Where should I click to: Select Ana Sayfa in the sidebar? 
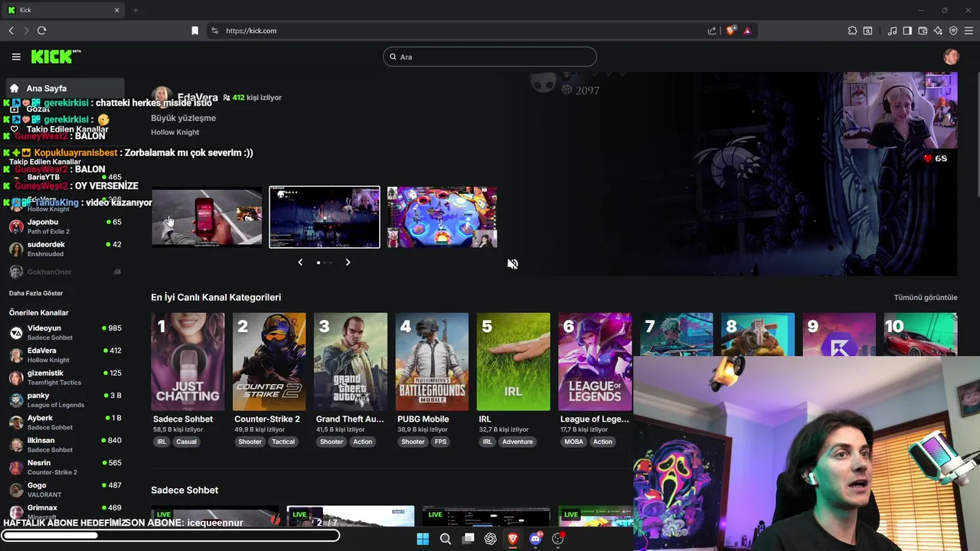click(64, 88)
